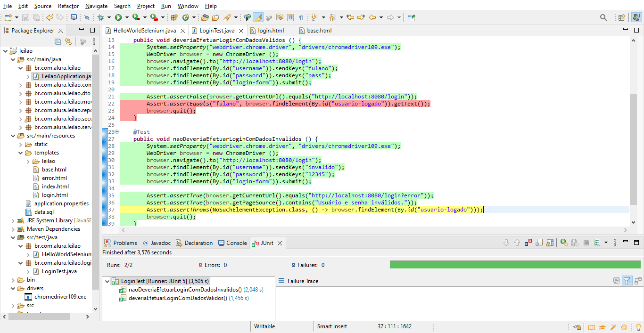Collapse the templates folder in tree

21,153
